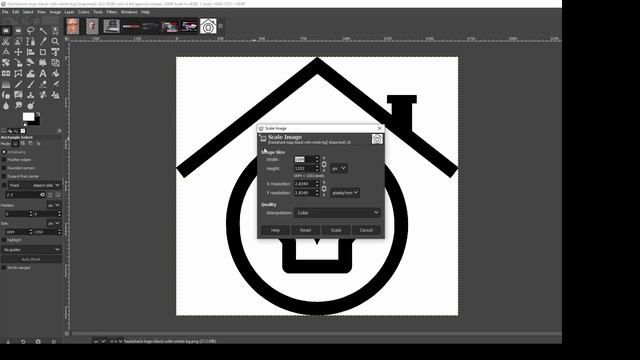Open the No guides dropdown
Screen dimensions: 640x360
click(31, 249)
